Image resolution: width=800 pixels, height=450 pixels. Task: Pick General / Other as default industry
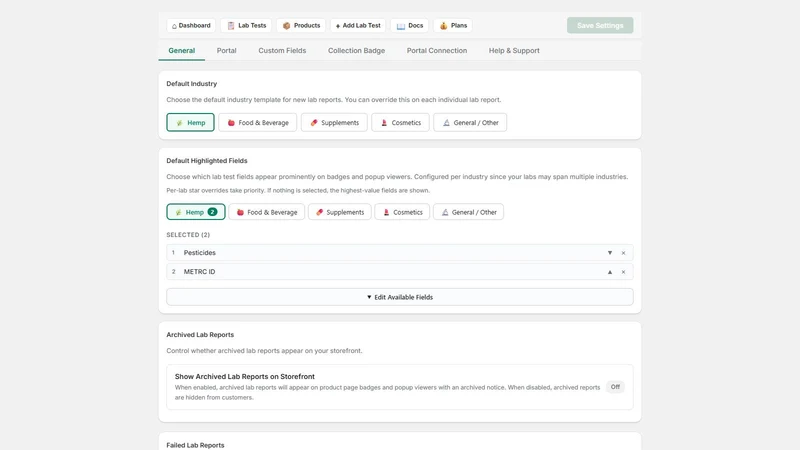[470, 122]
